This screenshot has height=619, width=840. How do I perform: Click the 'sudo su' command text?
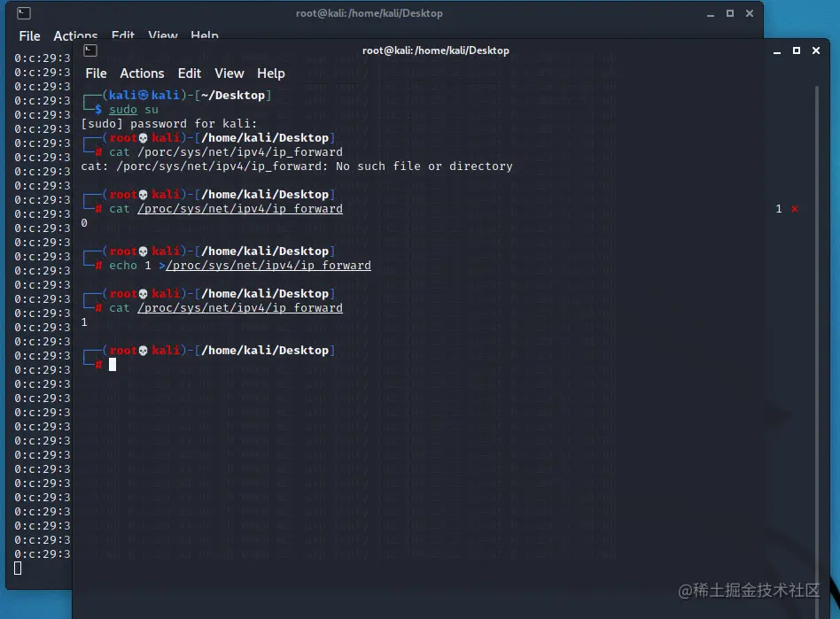coord(134,110)
